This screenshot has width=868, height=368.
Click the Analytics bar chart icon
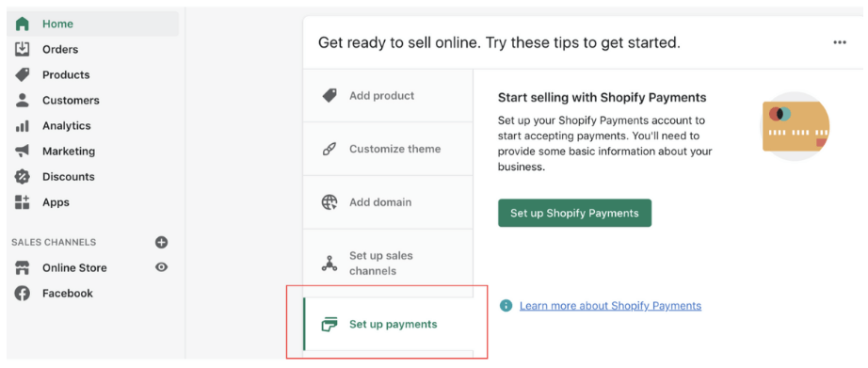23,126
